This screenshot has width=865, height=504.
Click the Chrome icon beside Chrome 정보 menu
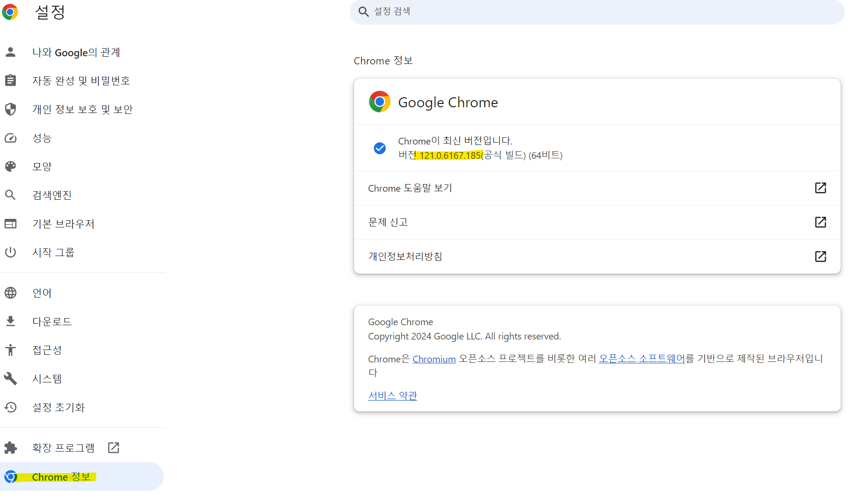coord(10,476)
